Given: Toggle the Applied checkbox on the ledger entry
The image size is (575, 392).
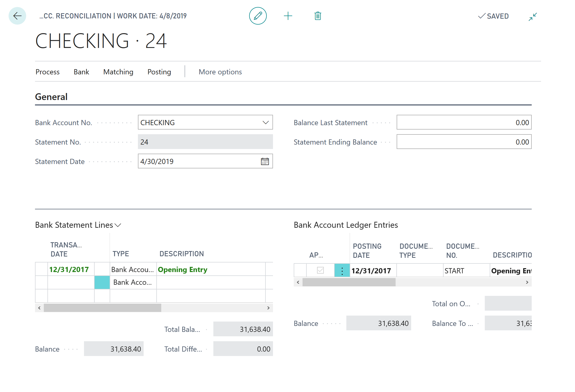Looking at the screenshot, I should click(320, 270).
